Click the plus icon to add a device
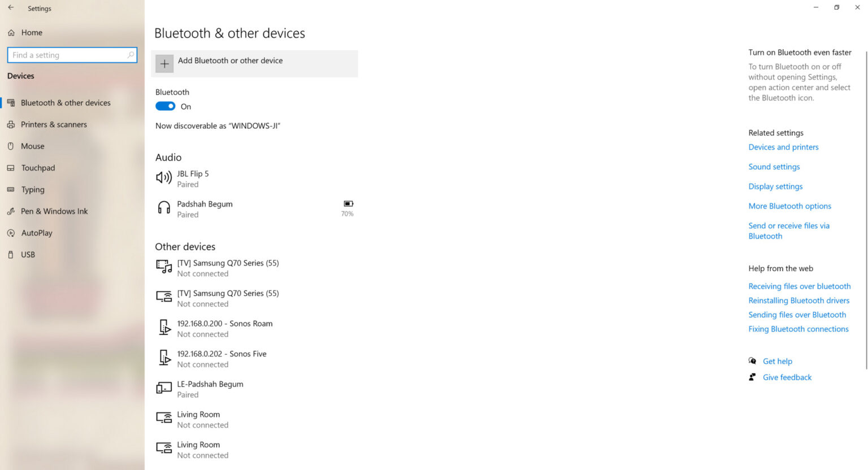The image size is (868, 470). (164, 64)
